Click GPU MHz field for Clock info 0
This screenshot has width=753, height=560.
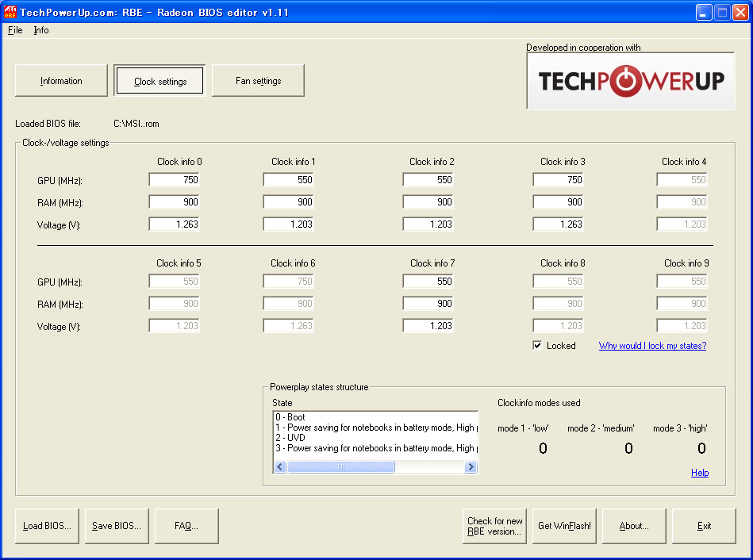(x=175, y=180)
